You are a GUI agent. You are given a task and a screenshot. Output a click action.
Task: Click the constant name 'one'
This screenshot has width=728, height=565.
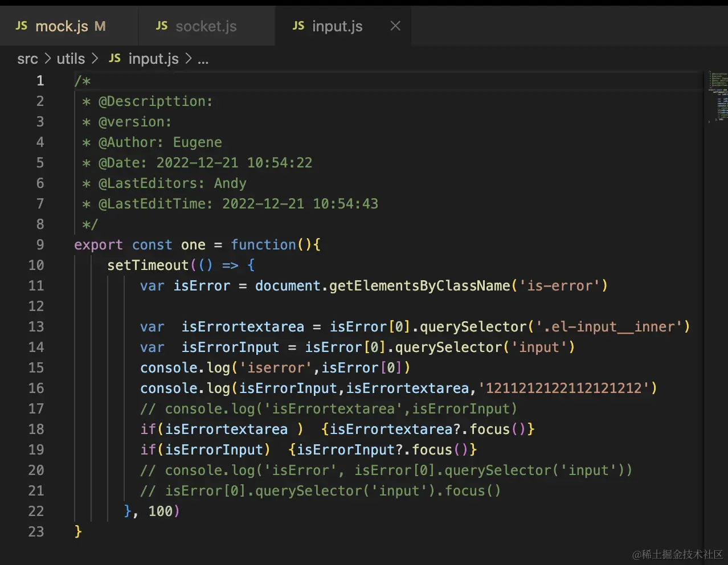[x=193, y=245]
